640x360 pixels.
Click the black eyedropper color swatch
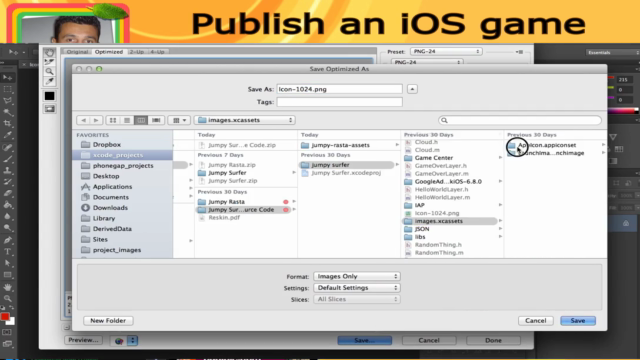click(x=49, y=96)
